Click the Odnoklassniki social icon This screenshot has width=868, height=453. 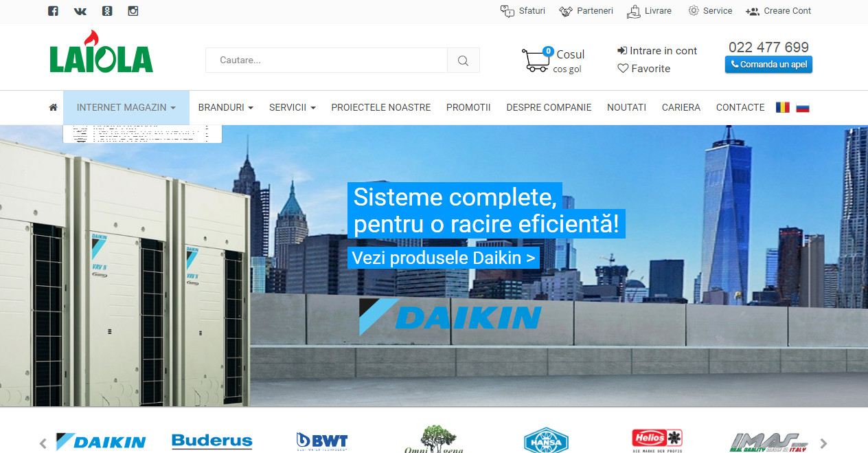(106, 10)
